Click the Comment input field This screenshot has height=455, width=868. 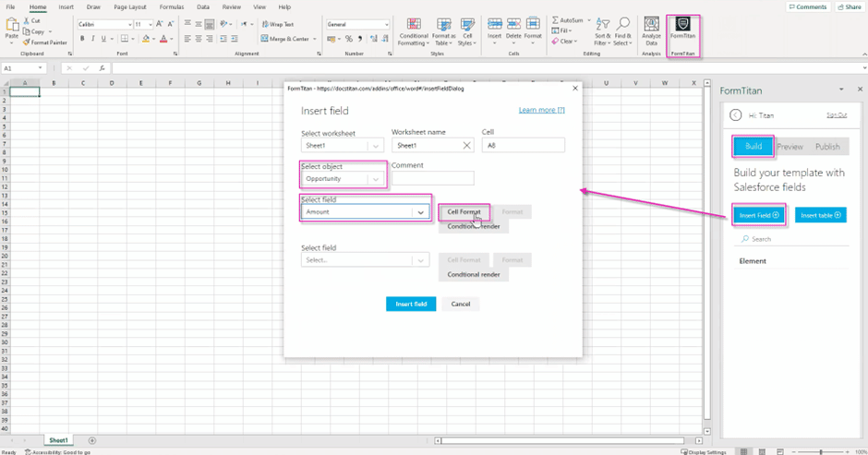432,178
